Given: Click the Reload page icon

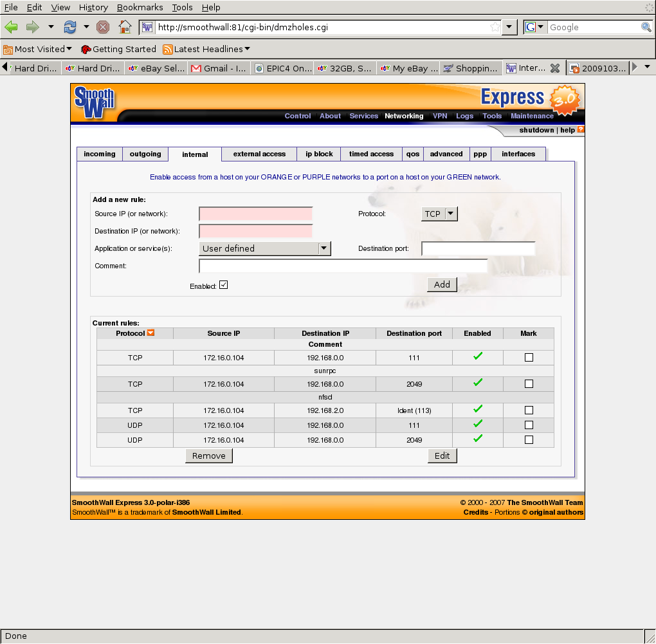Looking at the screenshot, I should 69,27.
